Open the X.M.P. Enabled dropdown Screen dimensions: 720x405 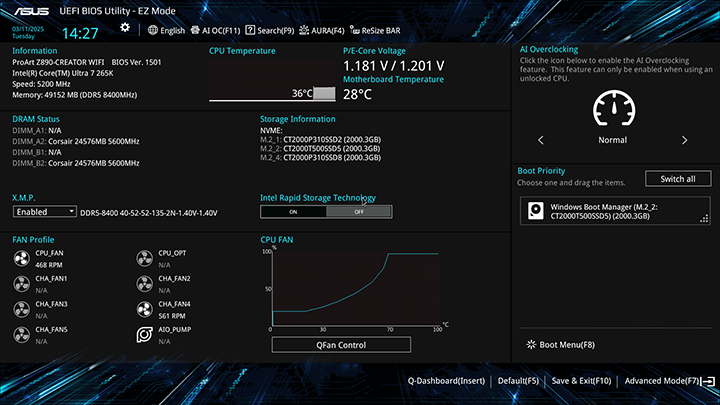pos(45,212)
